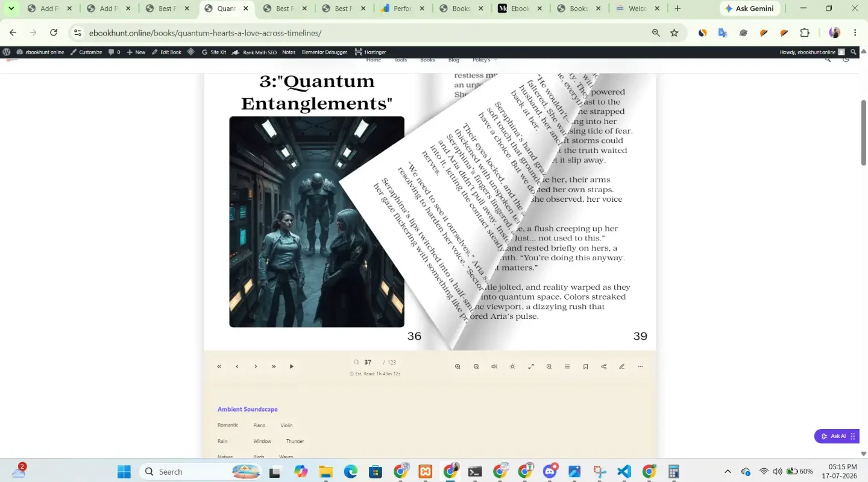
Task: Select the Violin soundscape
Action: pyautogui.click(x=286, y=425)
